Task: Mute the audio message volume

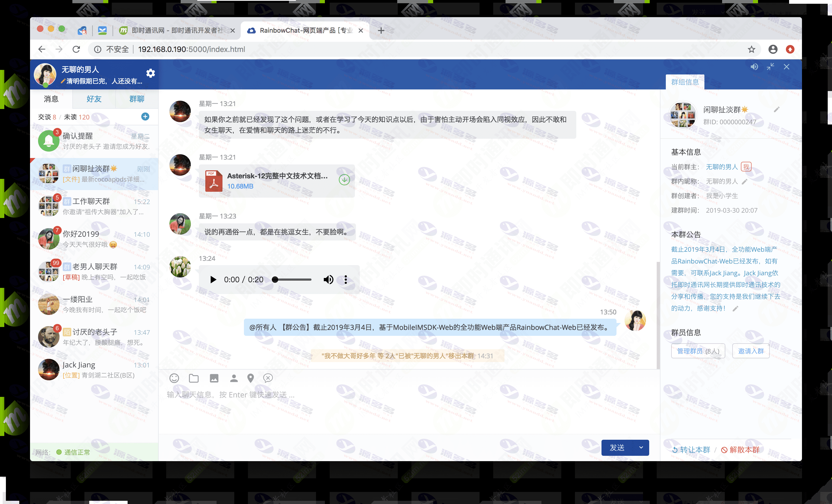Action: coord(328,279)
